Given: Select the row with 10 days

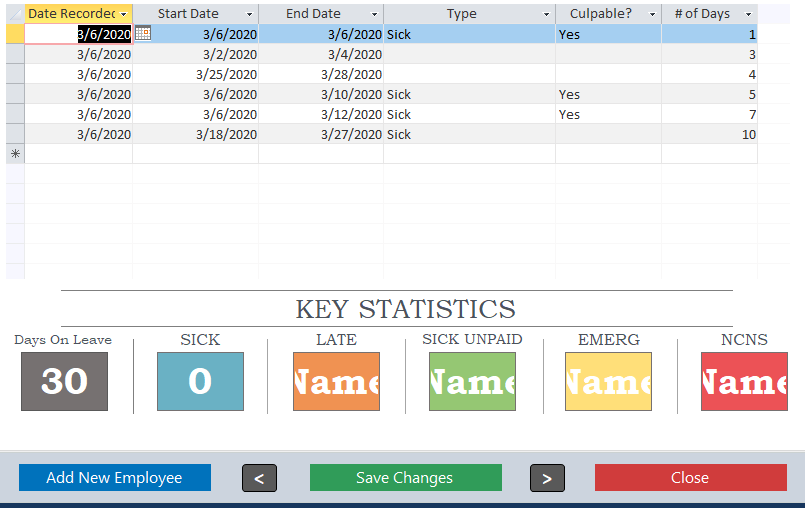Looking at the screenshot, I should coord(15,134).
